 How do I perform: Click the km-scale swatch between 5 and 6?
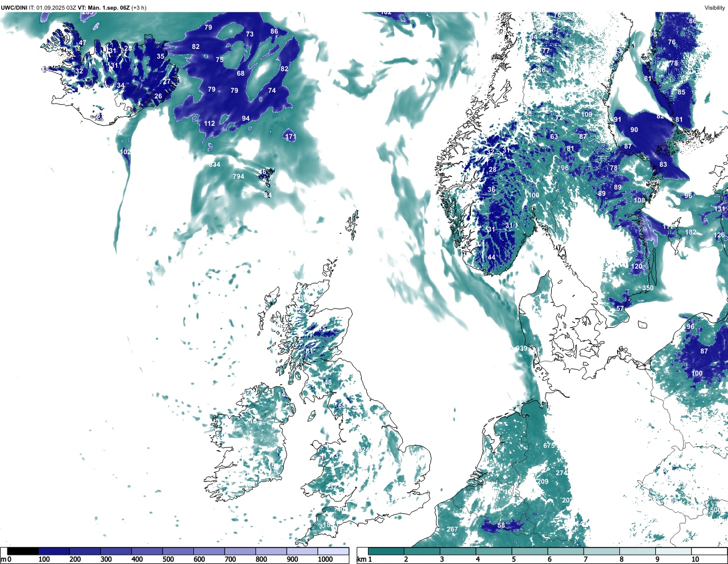(x=530, y=551)
